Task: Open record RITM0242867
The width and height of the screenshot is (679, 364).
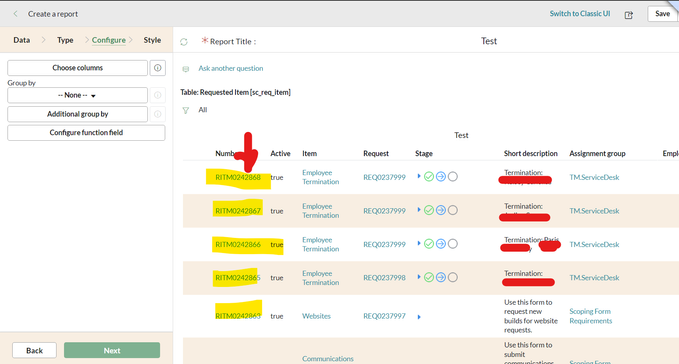Action: (x=238, y=211)
